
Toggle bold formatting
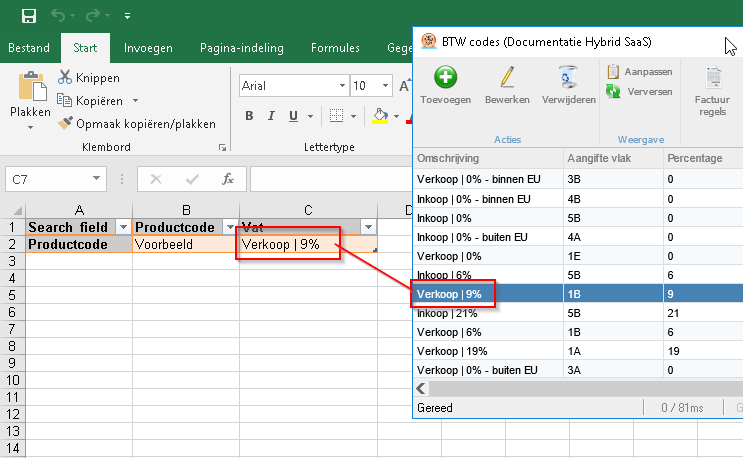tap(248, 116)
